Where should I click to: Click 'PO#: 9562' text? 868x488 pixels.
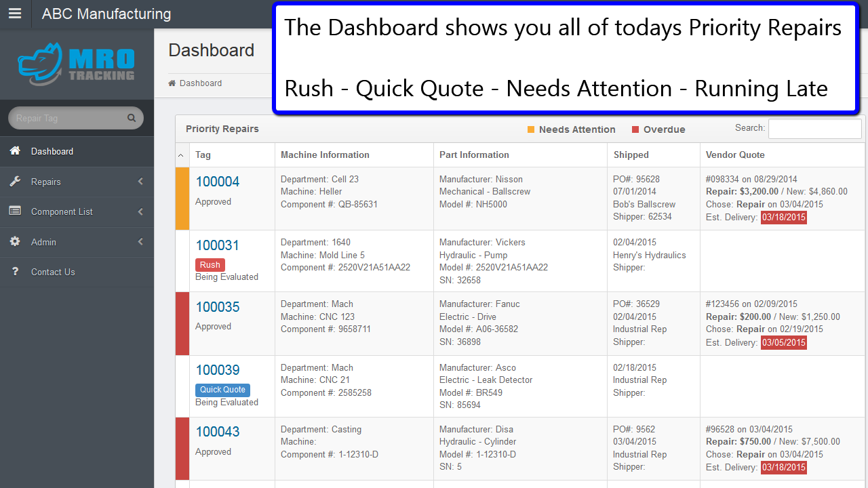(634, 429)
